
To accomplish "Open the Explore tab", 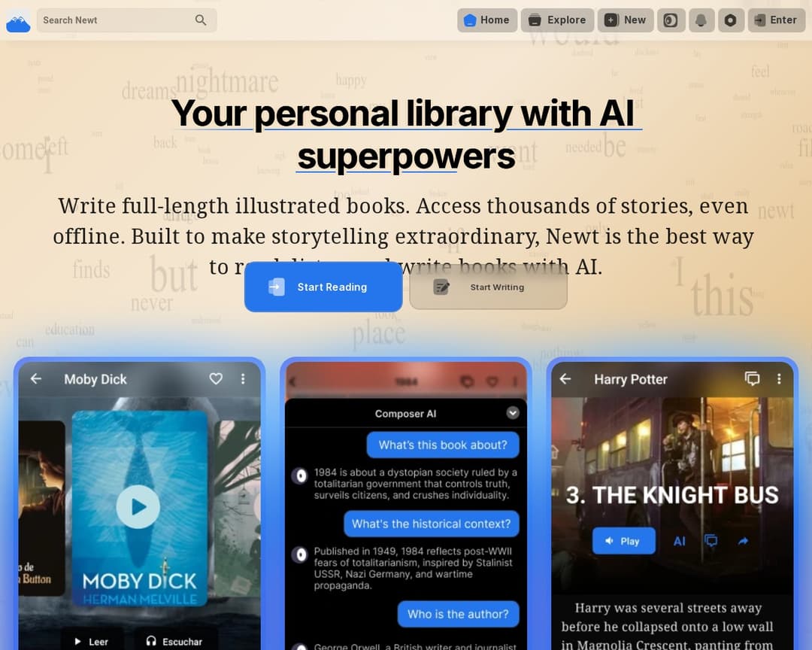I will click(557, 20).
